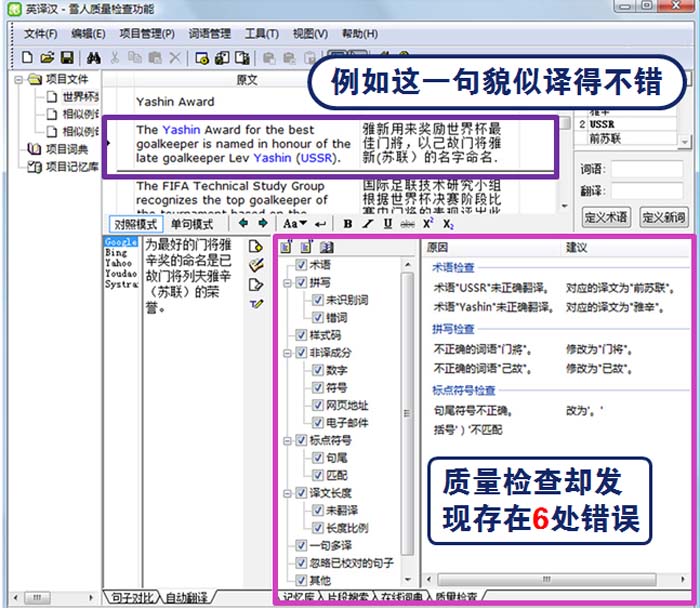Screen dimensions: 700x609
Task: Toggle the 术语 checkbox
Action: point(302,265)
